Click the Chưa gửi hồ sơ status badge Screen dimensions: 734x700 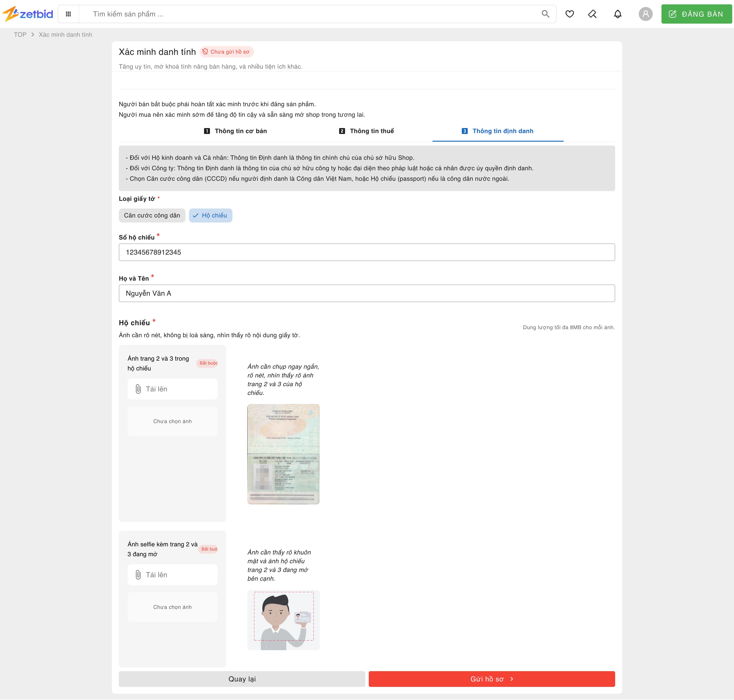coord(227,52)
